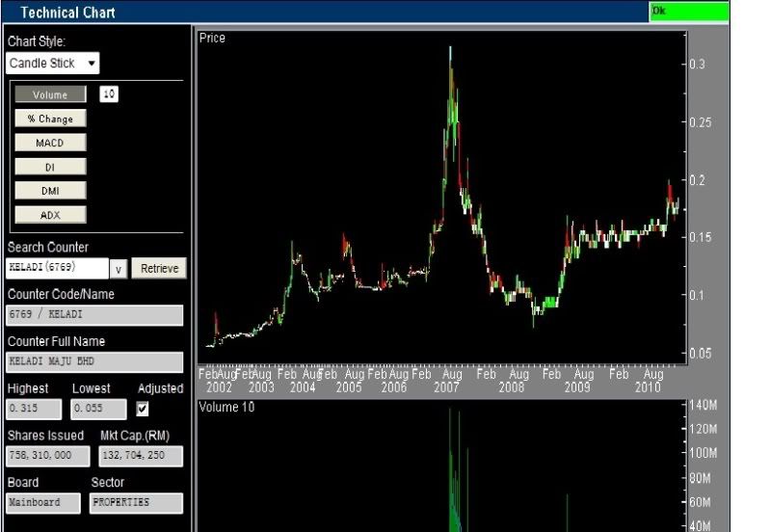Show the MACD indicator
770x532 pixels.
[x=50, y=143]
